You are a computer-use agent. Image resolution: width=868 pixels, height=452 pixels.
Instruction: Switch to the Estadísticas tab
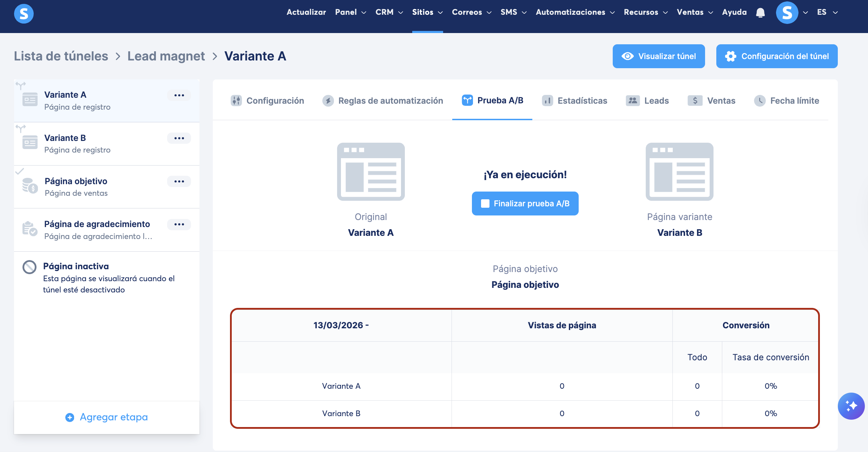click(x=574, y=101)
